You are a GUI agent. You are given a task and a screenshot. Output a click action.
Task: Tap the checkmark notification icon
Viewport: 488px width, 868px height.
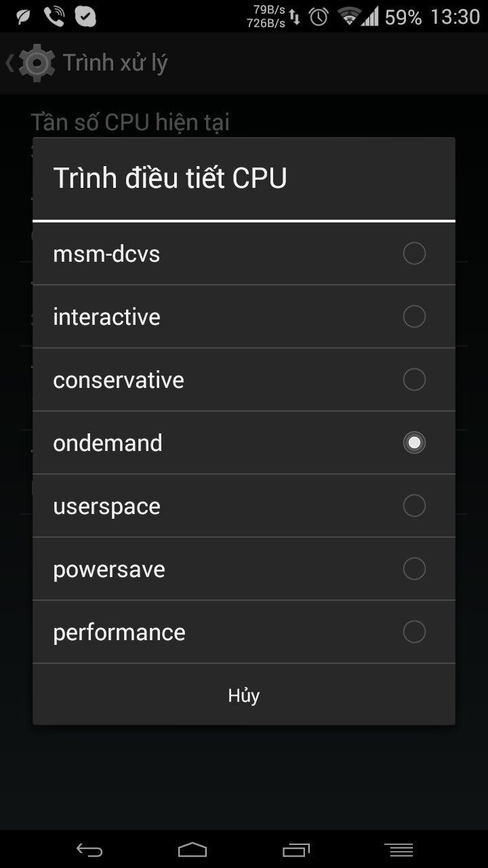(85, 16)
